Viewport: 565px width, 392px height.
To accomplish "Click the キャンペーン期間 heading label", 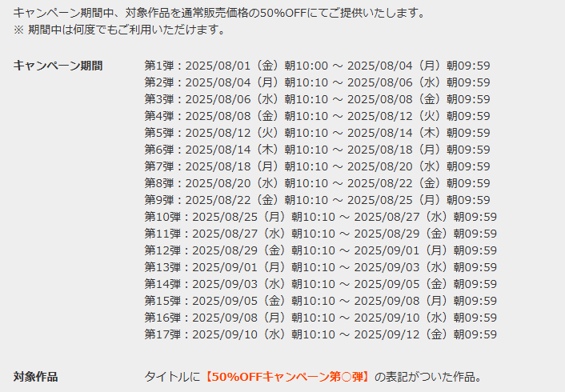I will [x=58, y=66].
